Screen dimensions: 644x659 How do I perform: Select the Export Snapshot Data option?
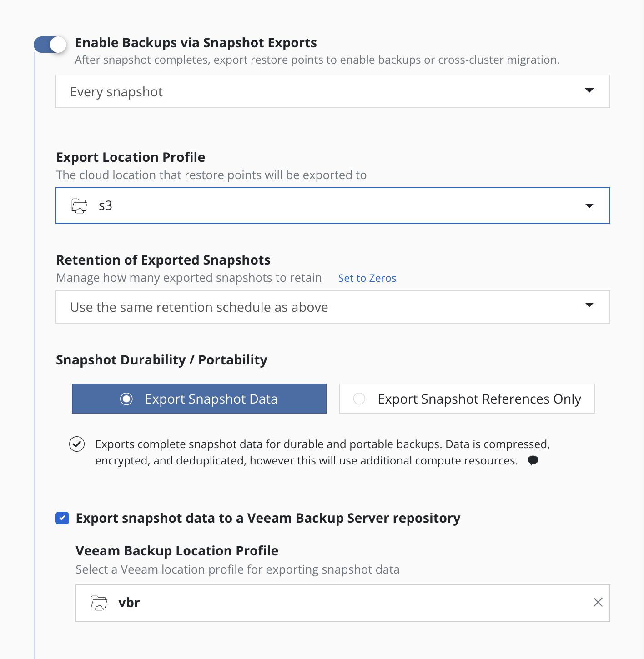199,399
